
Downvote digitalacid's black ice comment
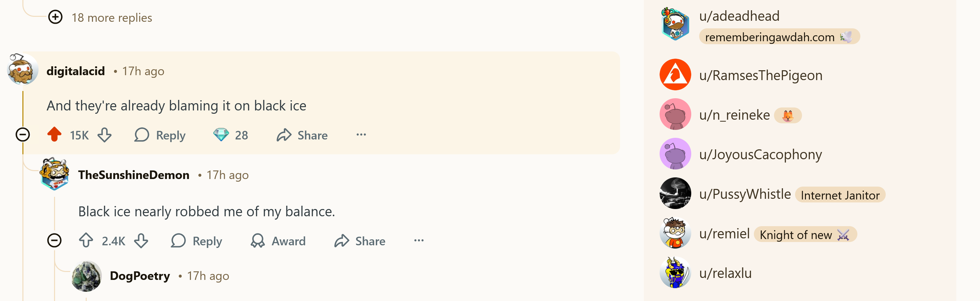click(x=104, y=135)
